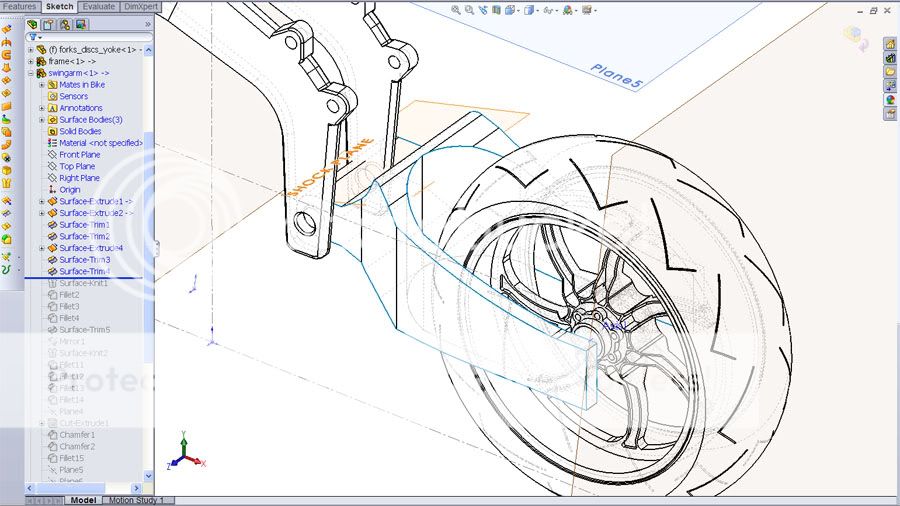Click feature tree horizontal scroll left arrow

click(30, 488)
